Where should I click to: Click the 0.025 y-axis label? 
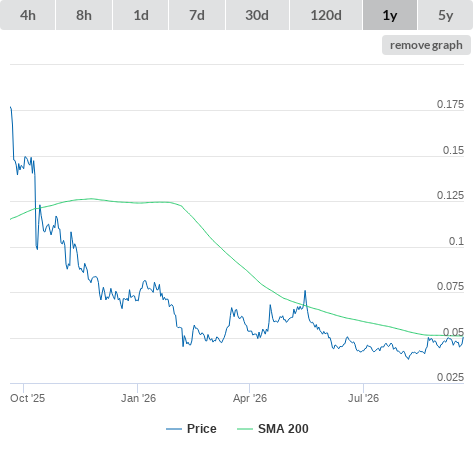[450, 377]
